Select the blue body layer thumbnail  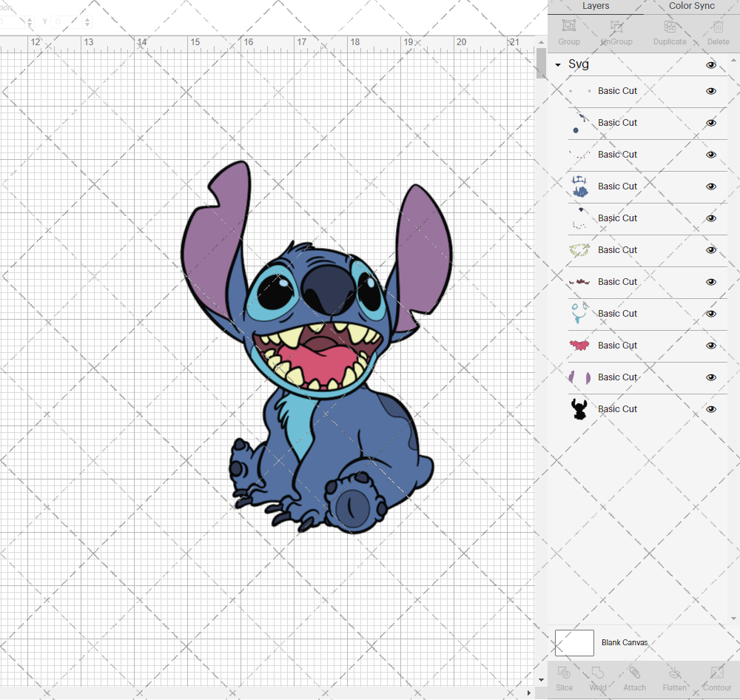pos(579,186)
